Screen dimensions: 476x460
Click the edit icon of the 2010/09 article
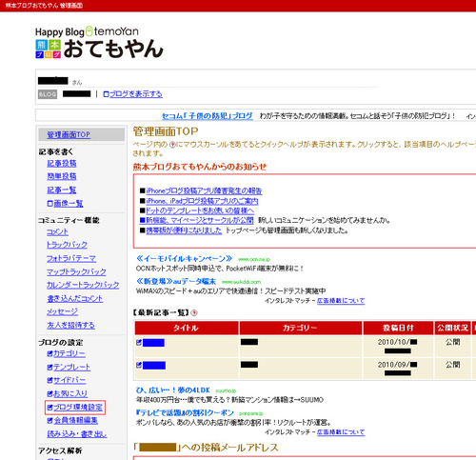pos(139,365)
